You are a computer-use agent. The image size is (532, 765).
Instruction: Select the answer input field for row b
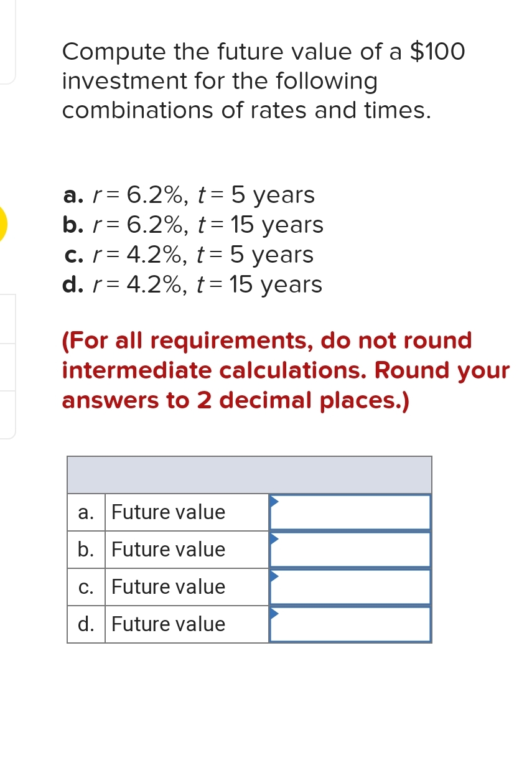tap(350, 549)
